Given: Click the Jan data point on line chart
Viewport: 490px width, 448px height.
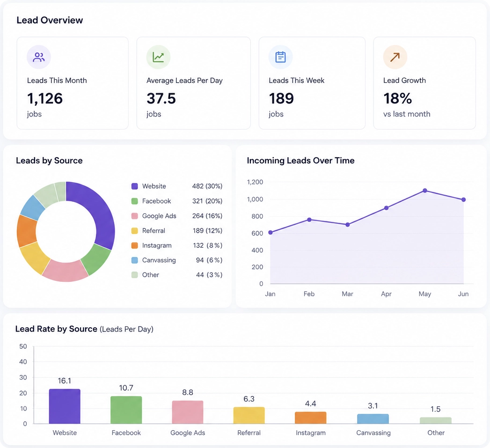Looking at the screenshot, I should click(x=271, y=233).
